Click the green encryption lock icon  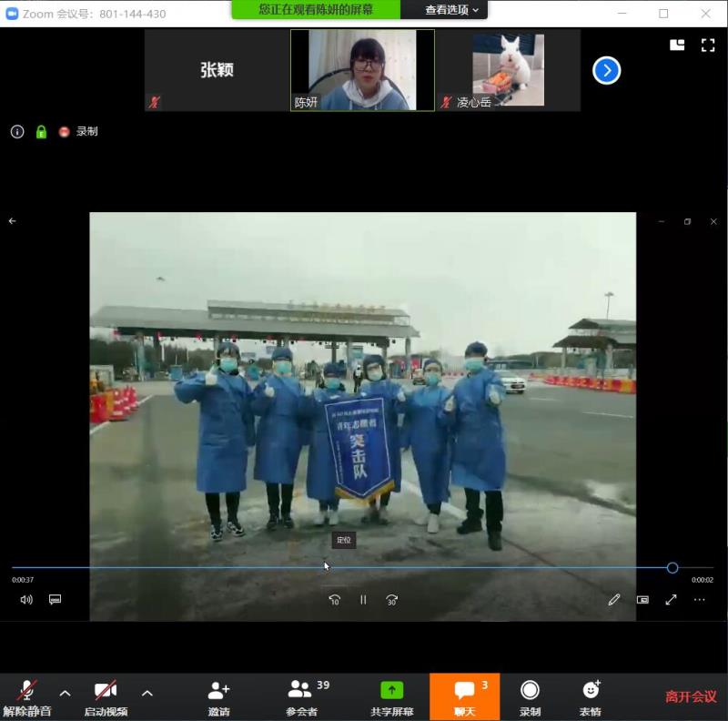41,132
